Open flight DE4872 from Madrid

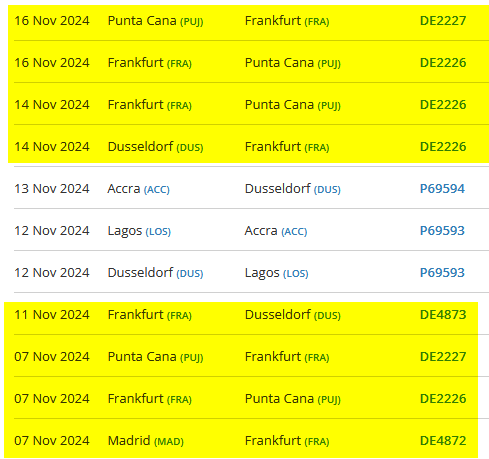point(443,441)
